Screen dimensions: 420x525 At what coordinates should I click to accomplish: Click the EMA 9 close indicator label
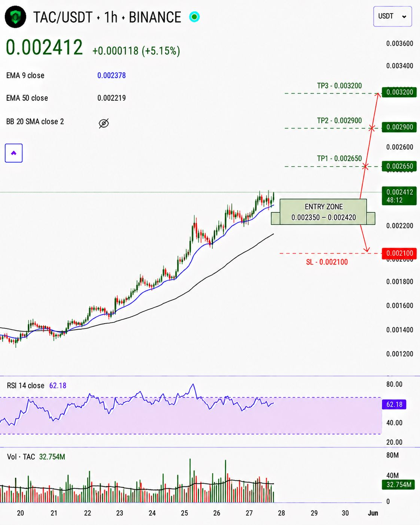click(x=25, y=75)
